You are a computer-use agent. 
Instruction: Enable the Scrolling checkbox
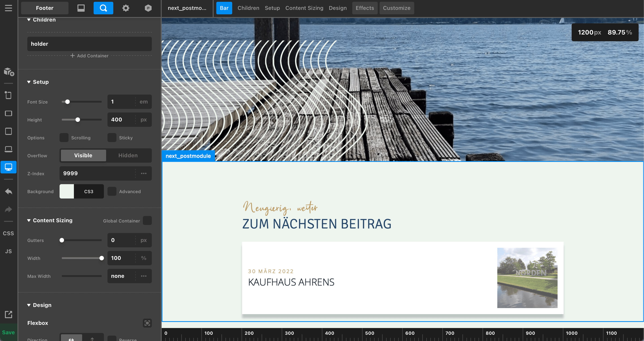[64, 138]
